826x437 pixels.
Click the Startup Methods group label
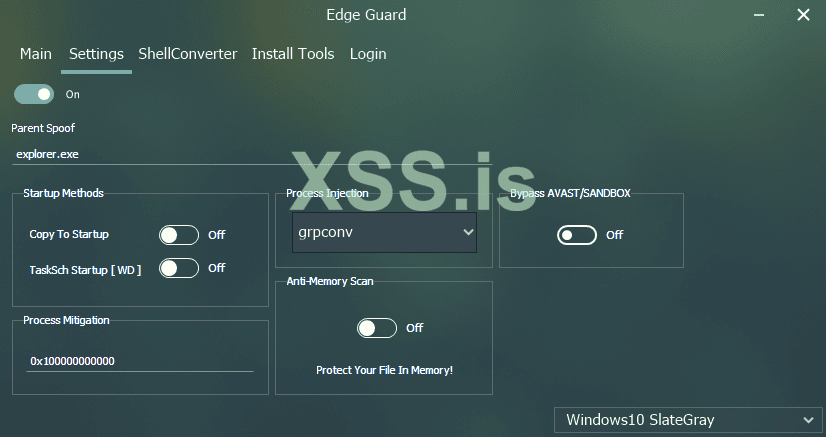[63, 193]
